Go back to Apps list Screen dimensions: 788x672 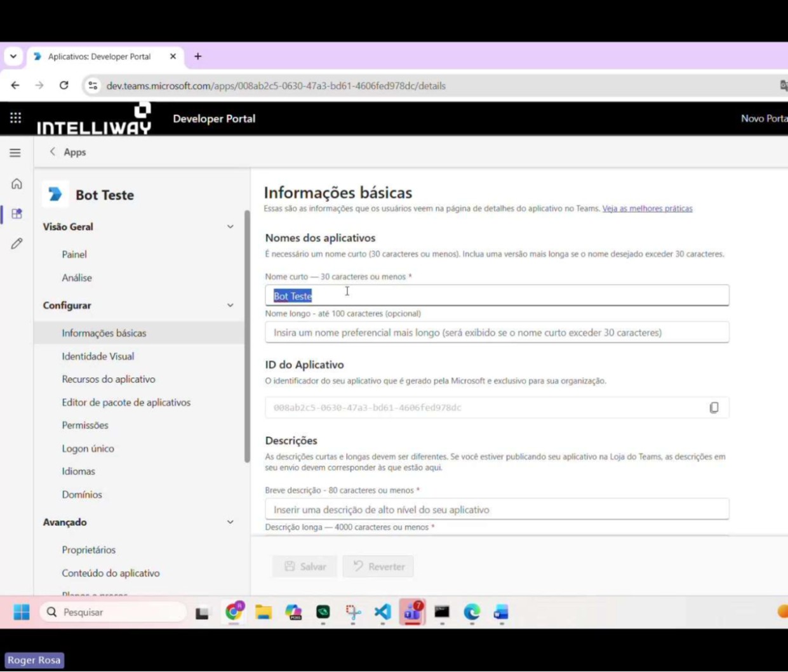coord(67,152)
